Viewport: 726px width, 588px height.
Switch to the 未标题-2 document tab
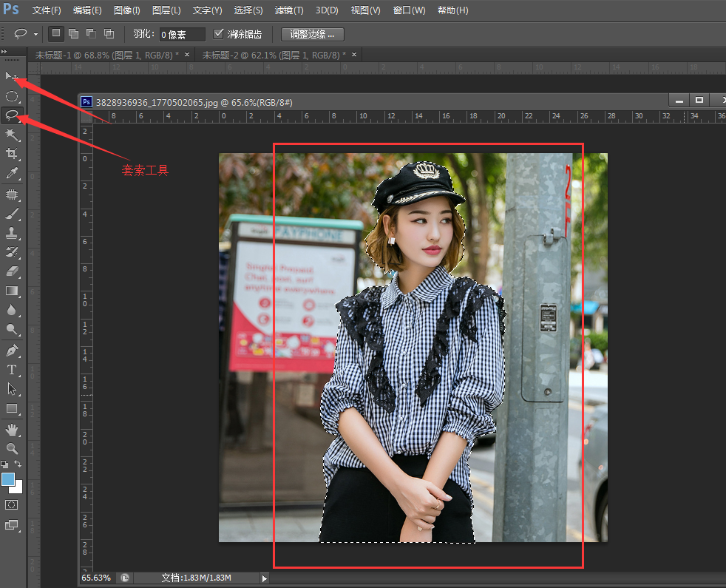tap(274, 55)
